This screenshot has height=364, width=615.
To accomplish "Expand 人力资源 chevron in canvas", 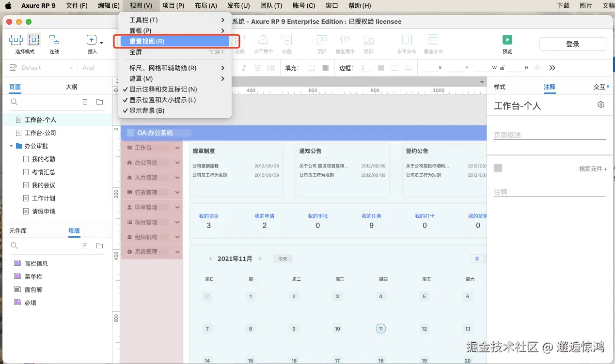I will (177, 178).
